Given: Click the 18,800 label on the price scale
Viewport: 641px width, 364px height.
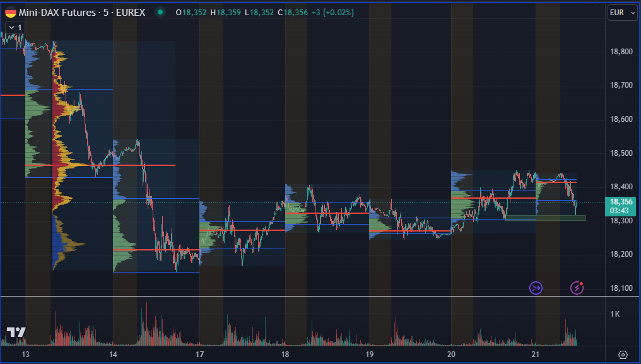Looking at the screenshot, I should (621, 52).
